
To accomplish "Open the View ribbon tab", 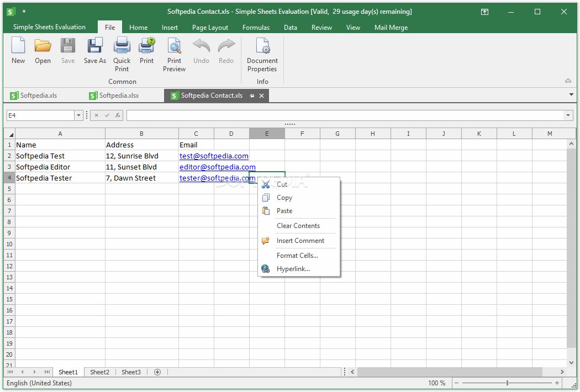I will tap(353, 28).
